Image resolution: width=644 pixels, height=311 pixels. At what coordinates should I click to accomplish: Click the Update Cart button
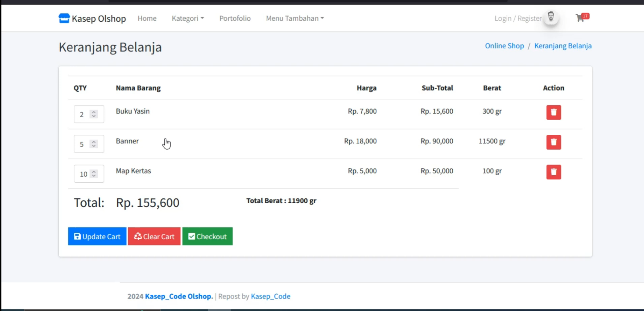click(x=97, y=236)
